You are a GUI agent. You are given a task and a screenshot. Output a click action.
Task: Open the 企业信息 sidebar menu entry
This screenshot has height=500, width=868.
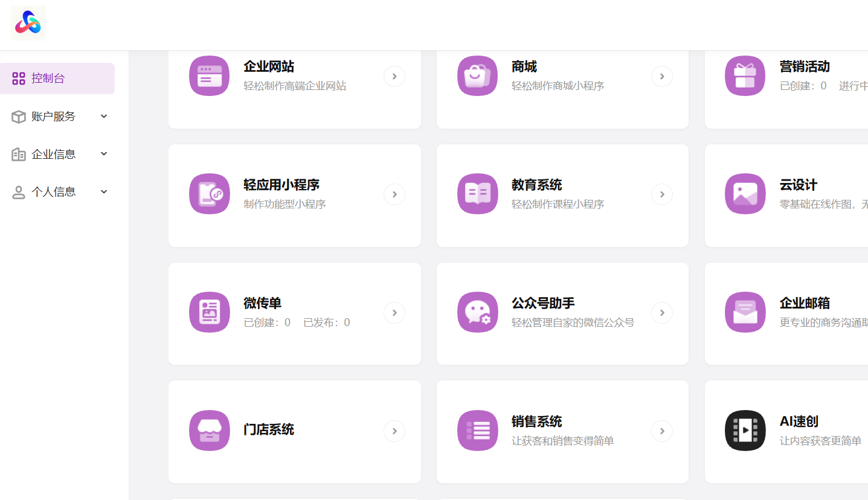(53, 153)
